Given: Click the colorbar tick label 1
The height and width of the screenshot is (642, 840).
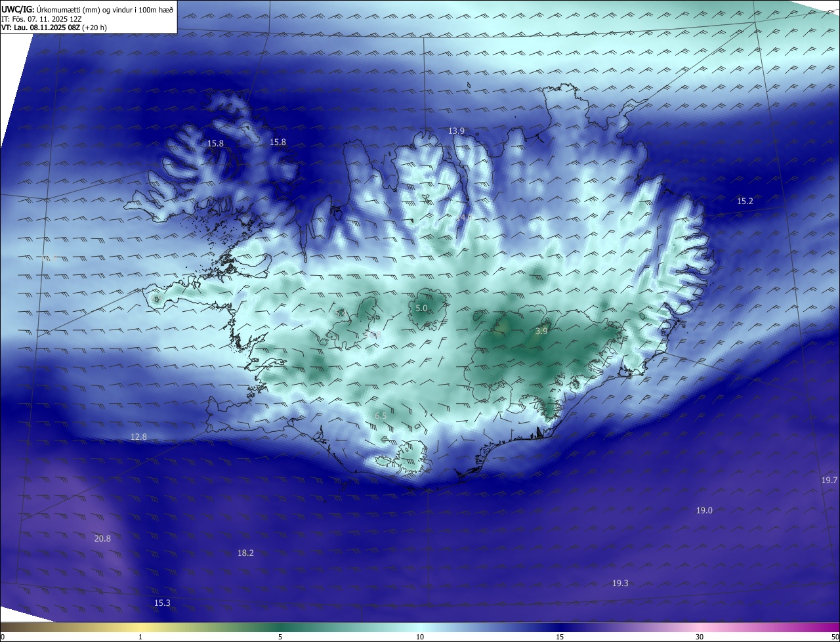Looking at the screenshot, I should pyautogui.click(x=140, y=637).
